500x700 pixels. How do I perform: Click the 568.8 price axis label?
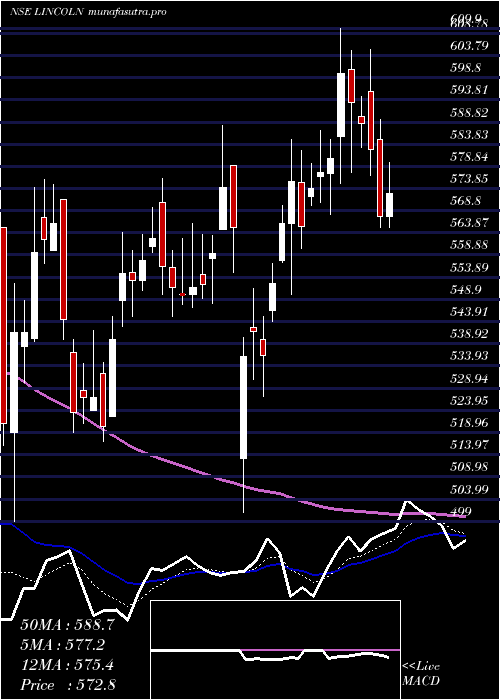tap(466, 200)
